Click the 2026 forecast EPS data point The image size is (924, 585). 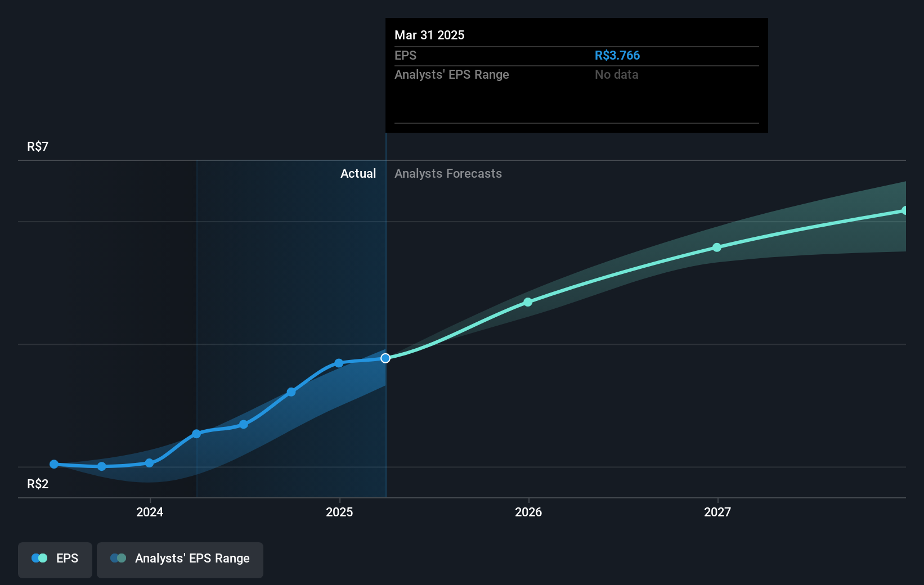[528, 302]
